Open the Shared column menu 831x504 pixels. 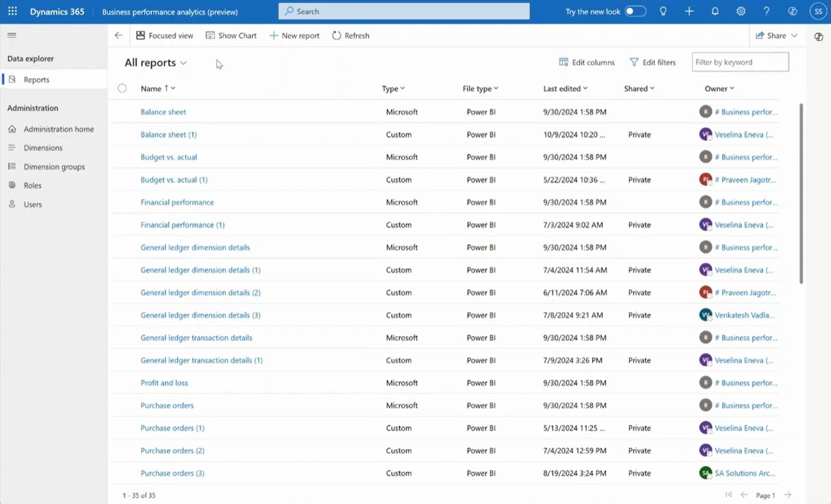640,88
